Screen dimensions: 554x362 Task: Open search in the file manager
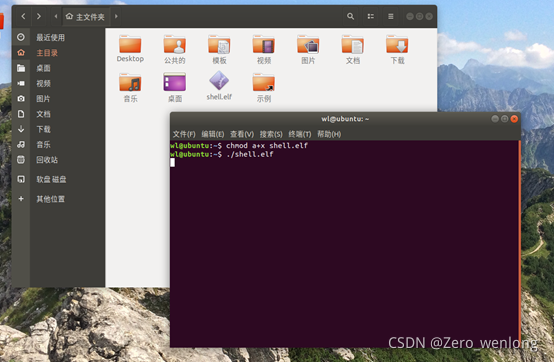point(350,16)
